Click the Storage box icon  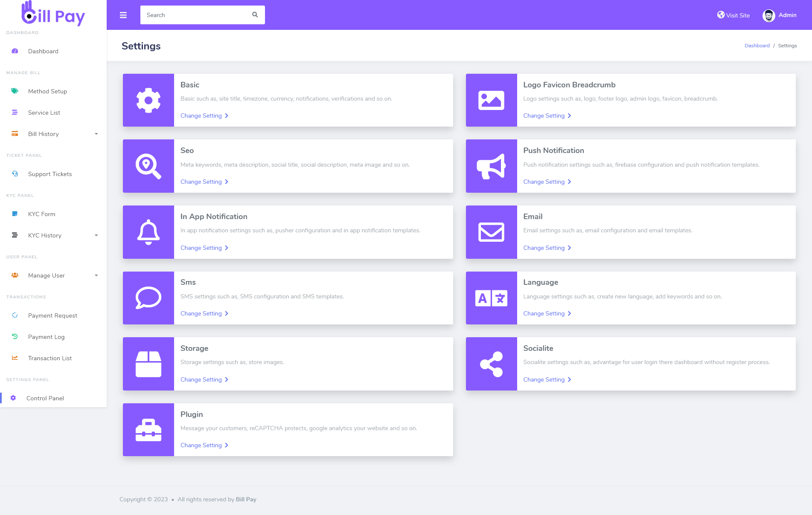click(x=148, y=364)
